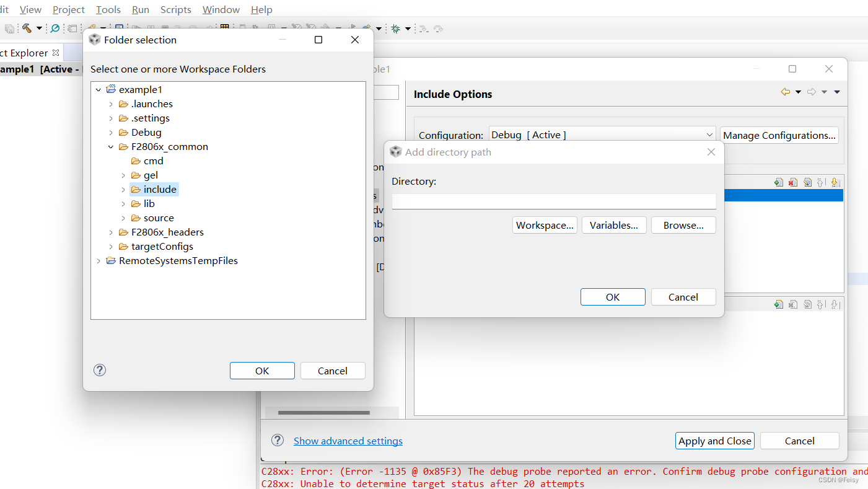Open the Help menu
Screen dimensions: 868x489
click(261, 9)
